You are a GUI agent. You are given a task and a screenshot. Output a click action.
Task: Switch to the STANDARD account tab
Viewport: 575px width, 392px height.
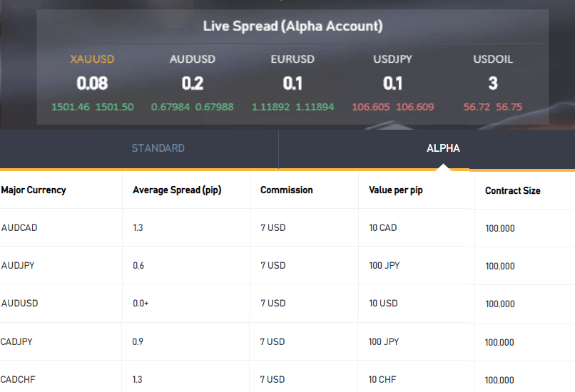tap(158, 148)
